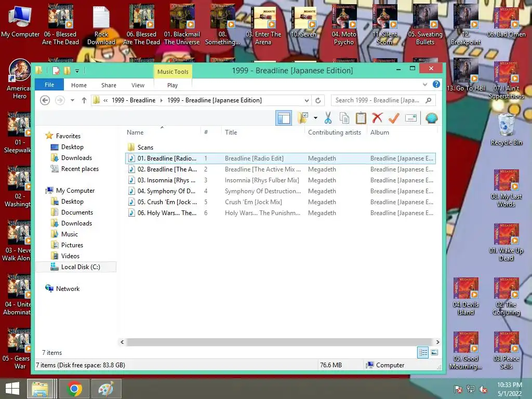Viewport: 532px width, 399px height.
Task: Go back with the Back arrow button
Action: click(45, 100)
